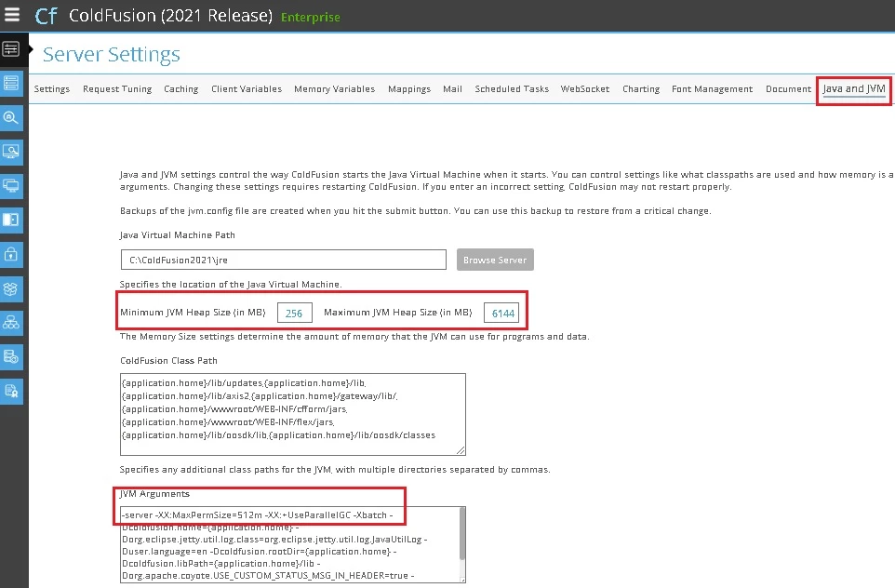Select the Scheduled Tasks tab
895x588 pixels.
tap(512, 89)
